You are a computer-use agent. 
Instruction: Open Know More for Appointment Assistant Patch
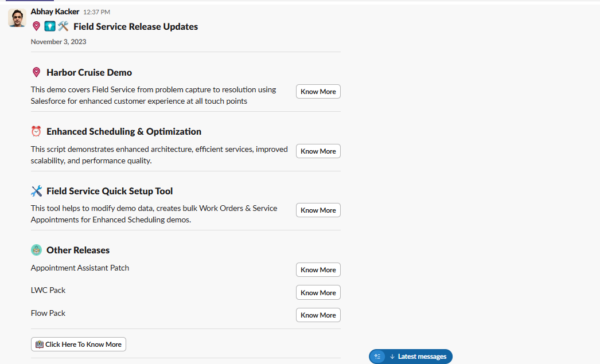click(x=318, y=270)
